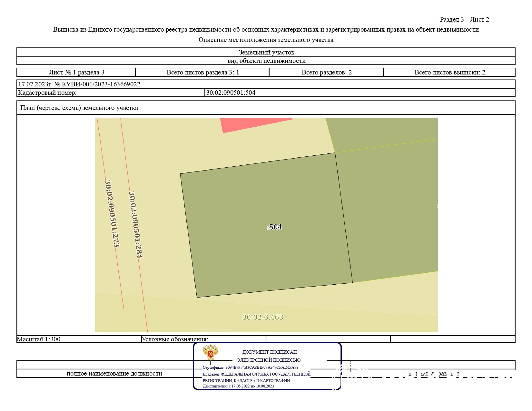Screen dimensions: 532x411
Task: Click "ДОКУМЕНТ ПОДПИСАН" text in signature stamp
Action: click(270, 352)
